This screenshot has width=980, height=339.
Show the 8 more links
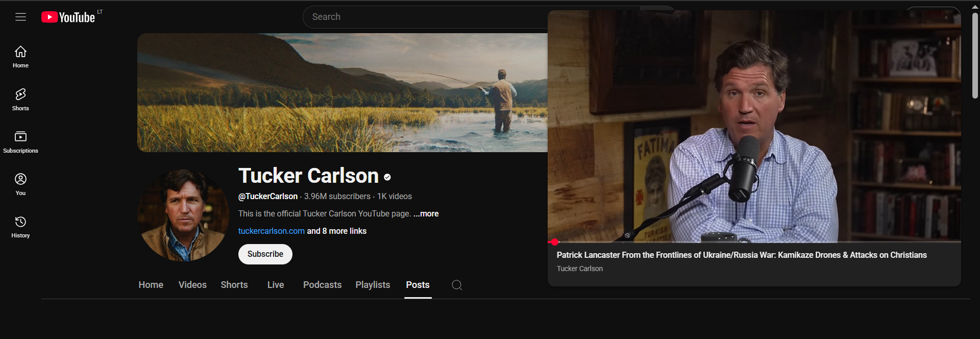click(337, 231)
